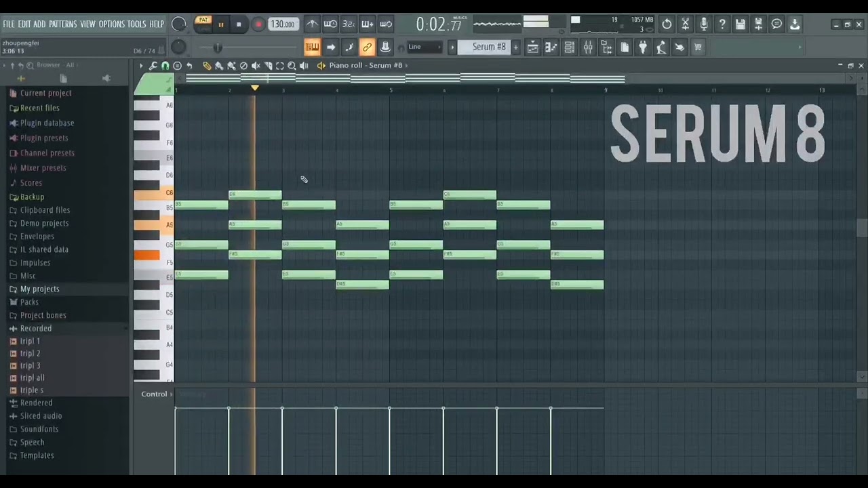Toggle overdub recording mode
Screen dimensions: 868x488
coord(367,24)
